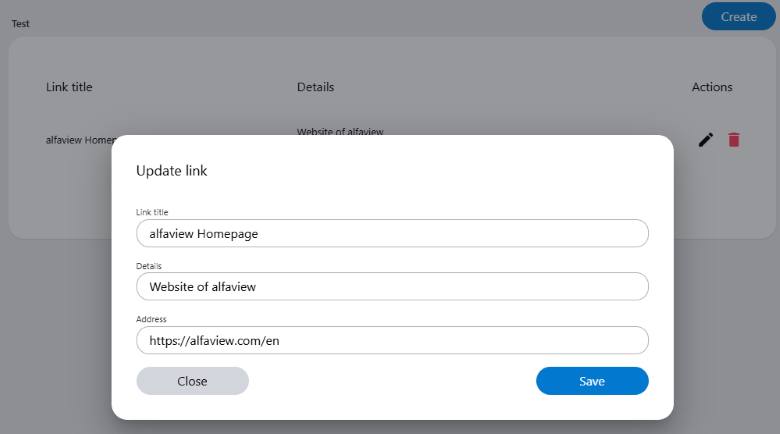Close the Update link dialog
Screen dimensions: 780x434
coord(193,381)
